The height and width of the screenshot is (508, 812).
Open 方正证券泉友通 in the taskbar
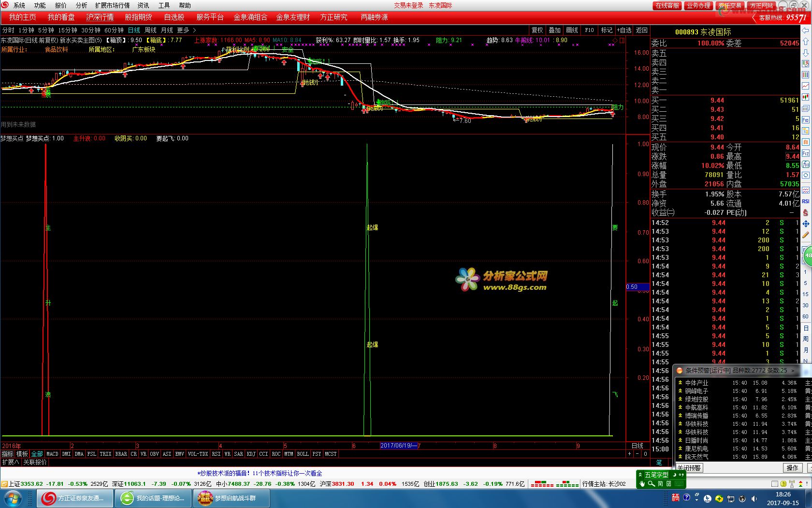[75, 498]
